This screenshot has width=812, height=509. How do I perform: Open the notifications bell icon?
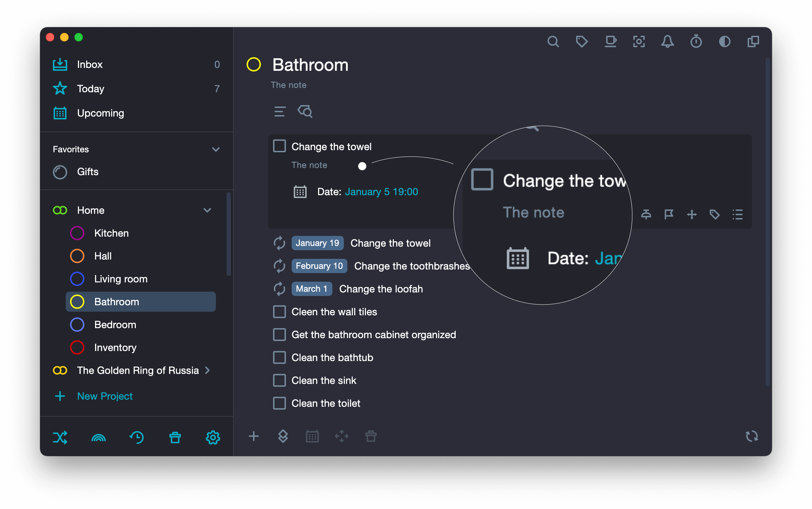click(x=667, y=42)
